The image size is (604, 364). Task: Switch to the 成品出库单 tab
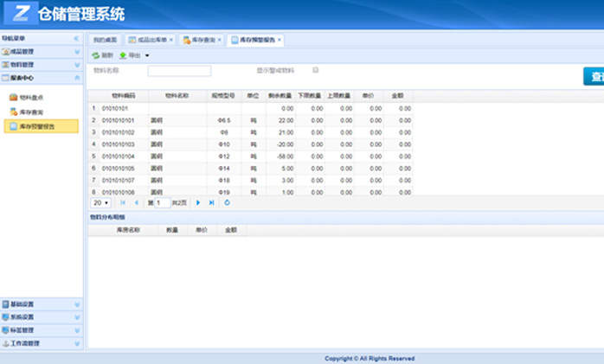pos(152,40)
